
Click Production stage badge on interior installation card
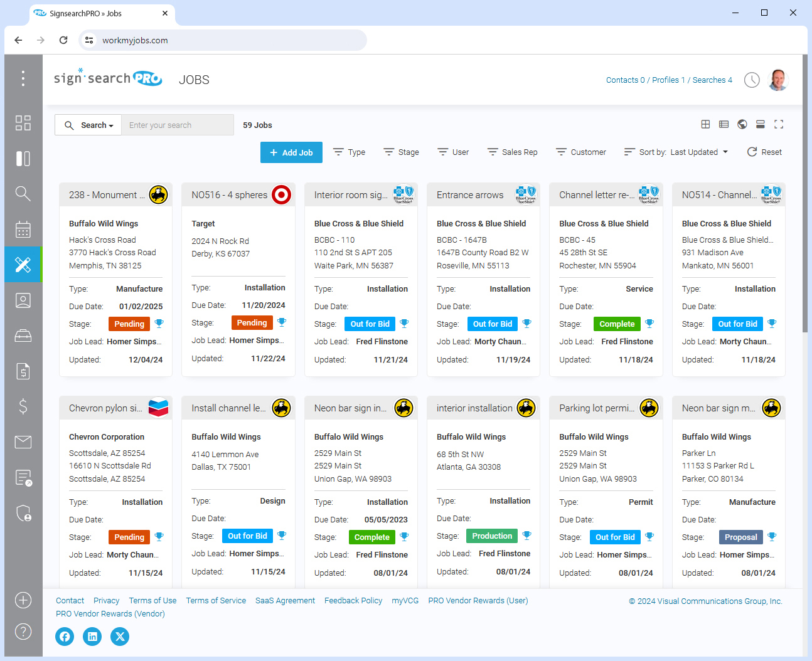coord(492,536)
